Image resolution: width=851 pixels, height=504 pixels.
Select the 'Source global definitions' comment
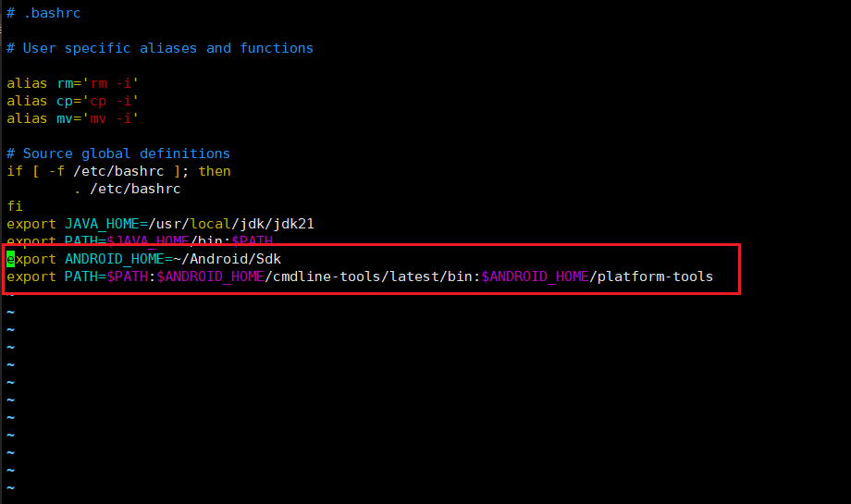click(127, 154)
